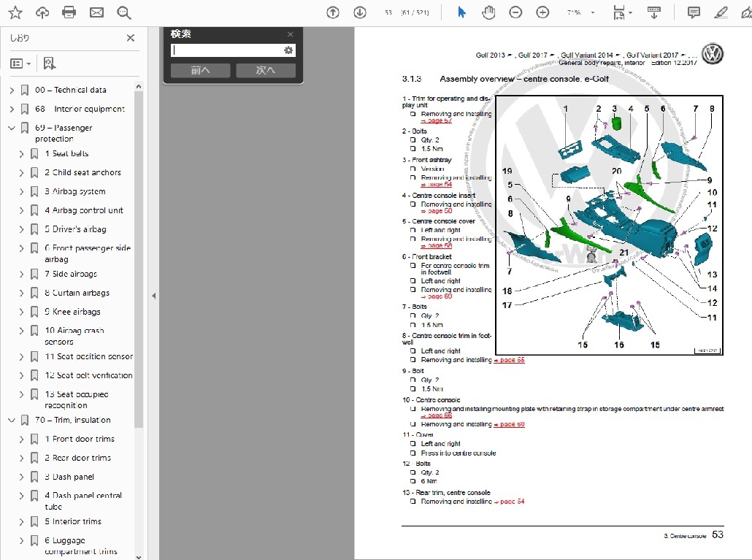752x560 pixels.
Task: Click the 前へ previous button
Action: coord(200,71)
